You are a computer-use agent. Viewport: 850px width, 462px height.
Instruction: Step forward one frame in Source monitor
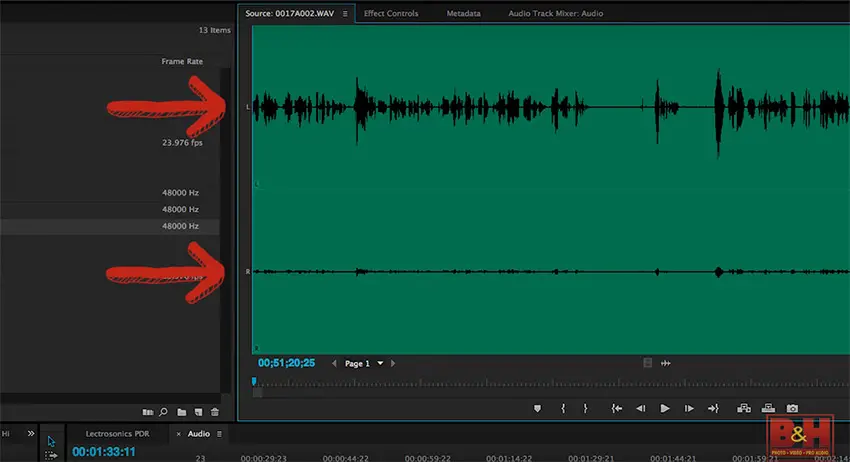689,408
